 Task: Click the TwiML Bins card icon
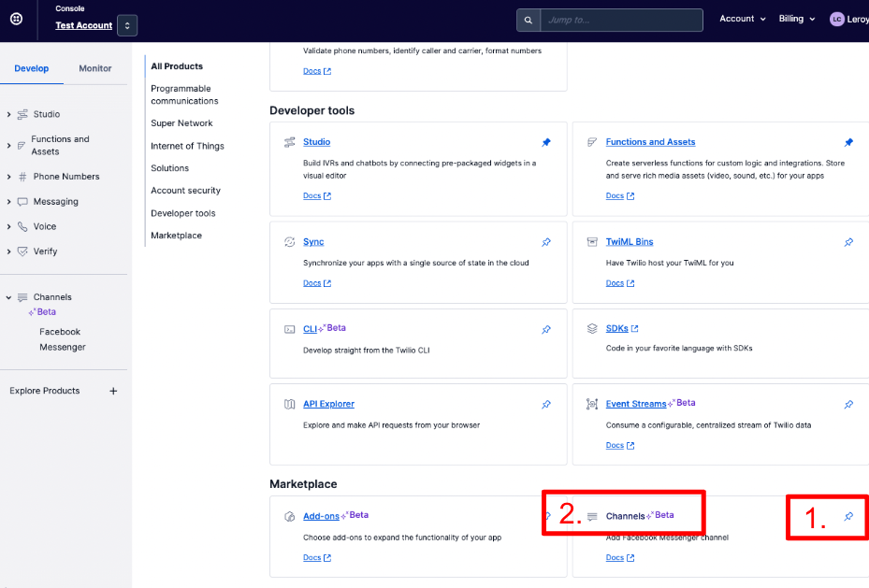point(592,242)
